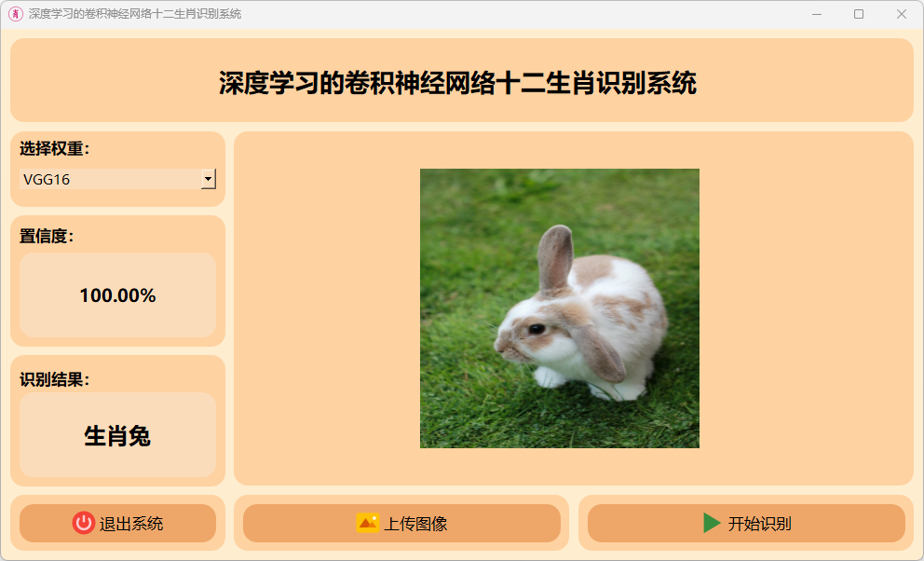Click the app icon in the title bar
Screen dimensions: 924x561
click(16, 14)
